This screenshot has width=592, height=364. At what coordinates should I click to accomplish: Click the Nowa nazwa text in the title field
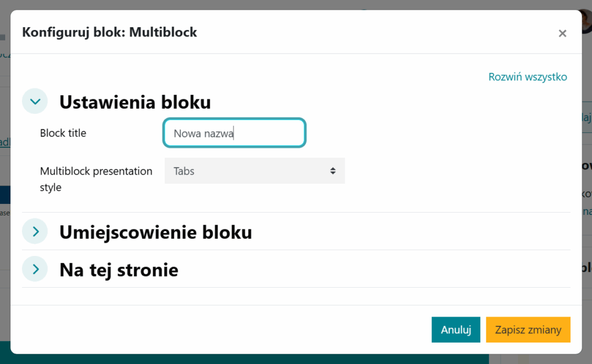pos(203,134)
